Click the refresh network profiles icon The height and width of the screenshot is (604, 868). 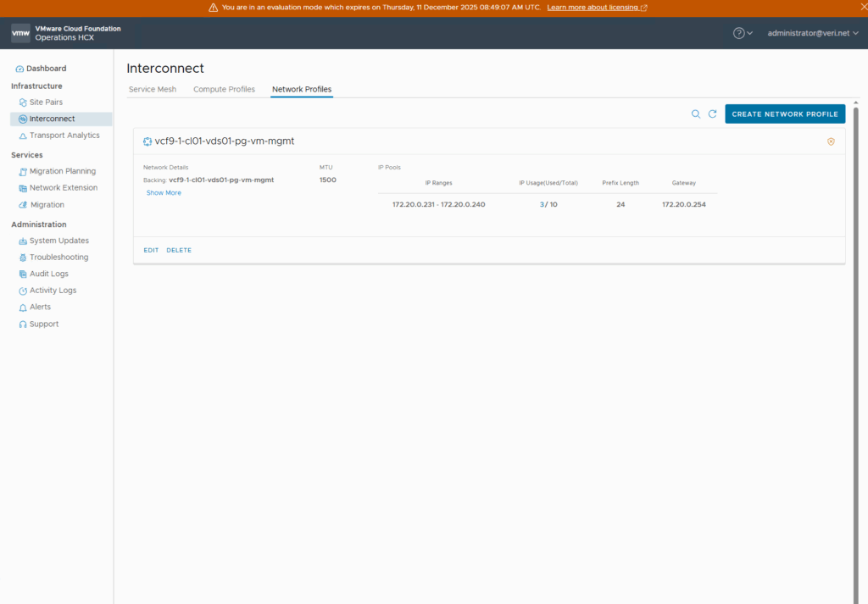point(713,114)
